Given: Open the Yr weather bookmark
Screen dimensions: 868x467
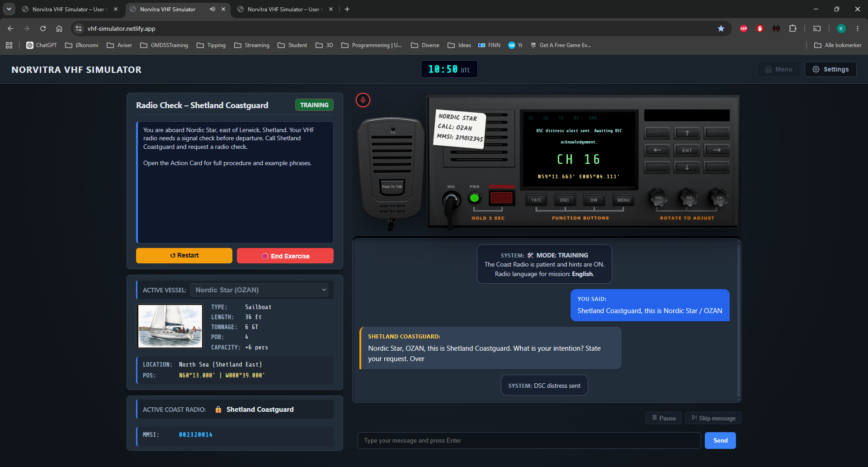Looking at the screenshot, I should (515, 45).
